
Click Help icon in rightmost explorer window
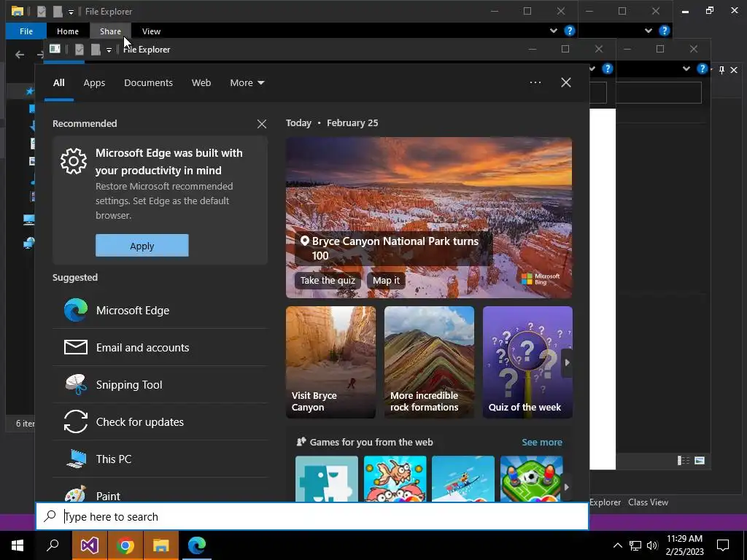[x=702, y=69]
